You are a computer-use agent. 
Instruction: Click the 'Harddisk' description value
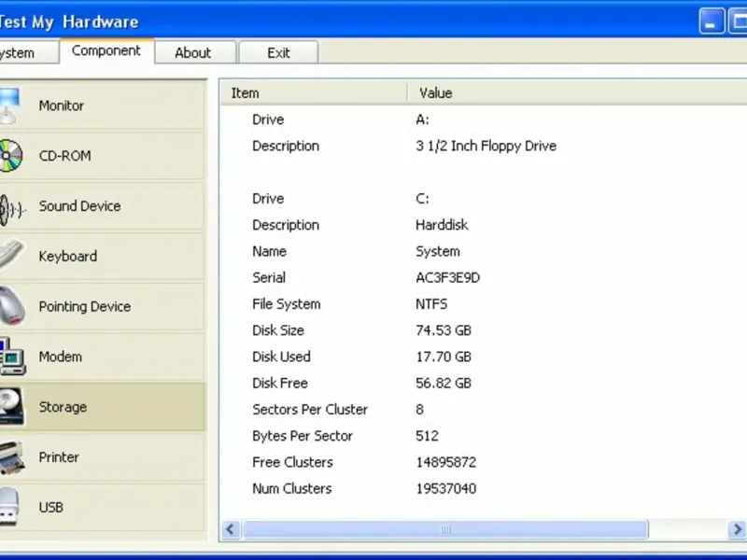442,225
